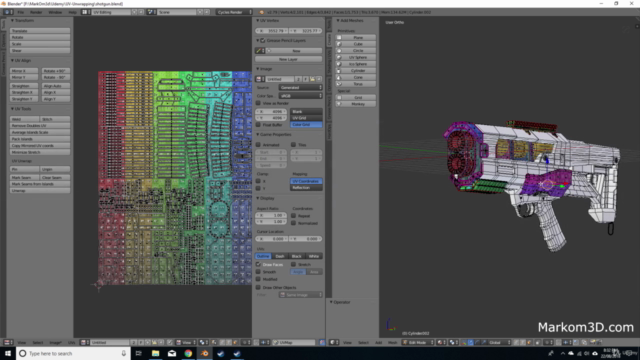Open the File menu
The height and width of the screenshot is (360, 640).
click(x=20, y=12)
